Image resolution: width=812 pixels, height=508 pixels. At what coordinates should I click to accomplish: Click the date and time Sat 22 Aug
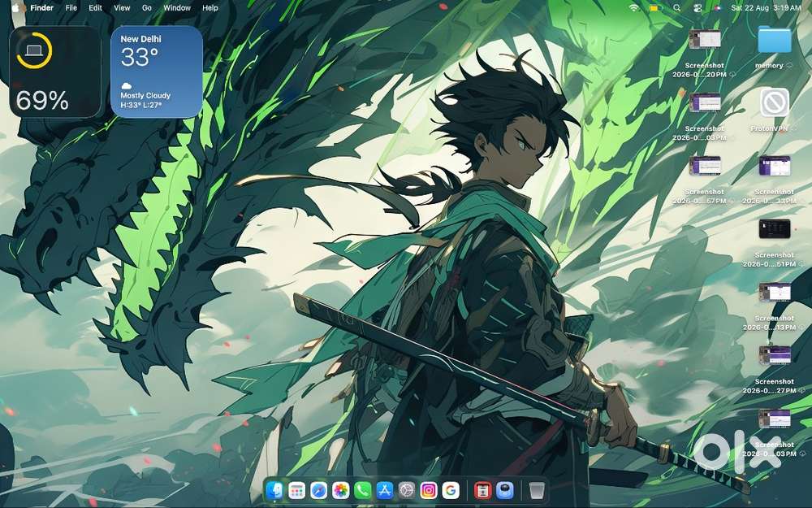pos(766,8)
